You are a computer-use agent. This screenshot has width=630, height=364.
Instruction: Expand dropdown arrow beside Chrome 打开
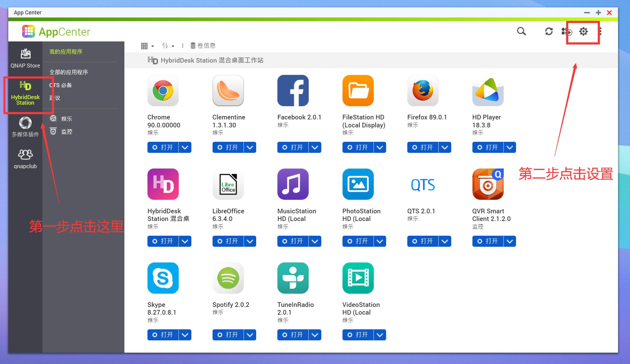[185, 147]
